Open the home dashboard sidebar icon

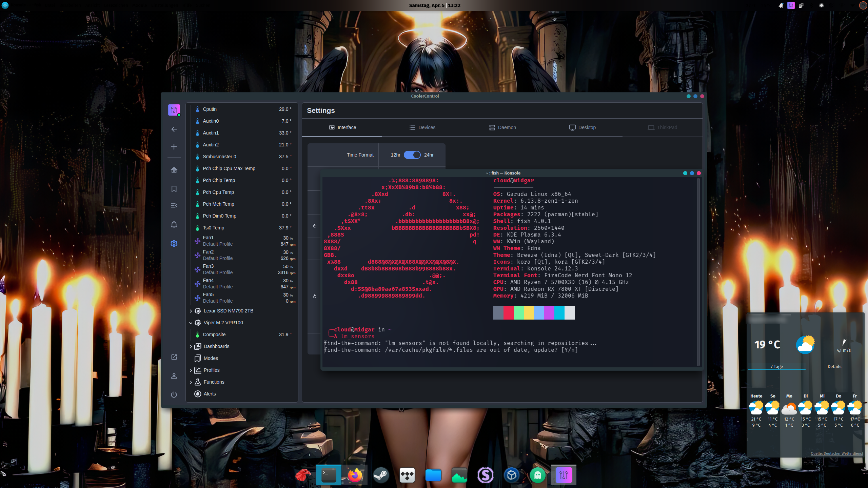174,170
